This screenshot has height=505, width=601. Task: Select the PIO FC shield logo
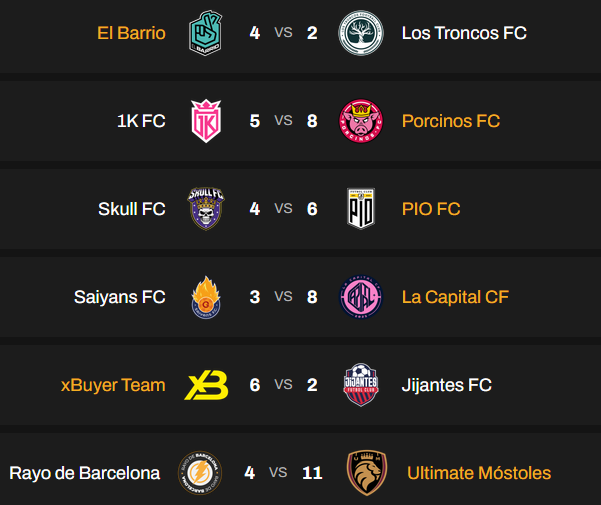[x=360, y=209]
